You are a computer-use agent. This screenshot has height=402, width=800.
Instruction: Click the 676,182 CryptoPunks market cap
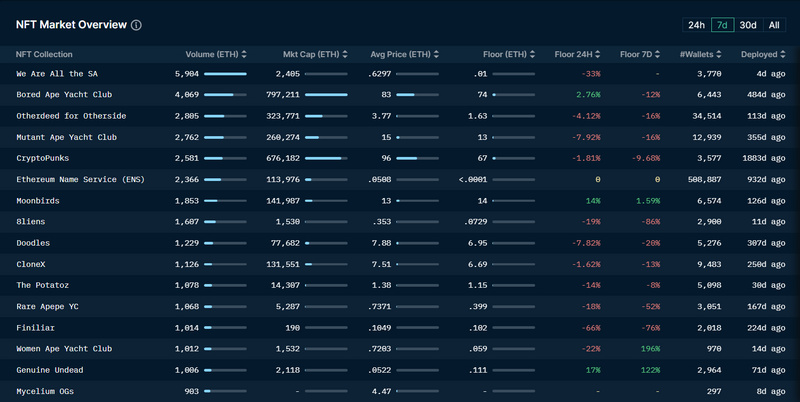(x=283, y=158)
